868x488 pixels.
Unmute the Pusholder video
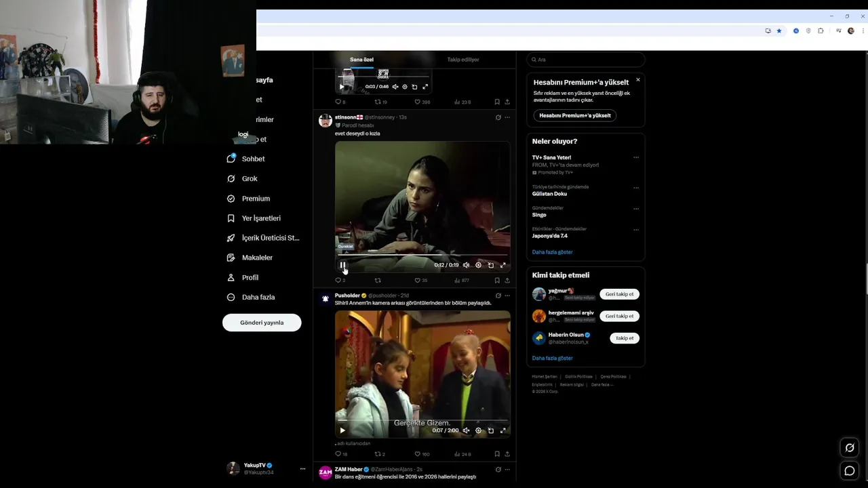point(466,430)
